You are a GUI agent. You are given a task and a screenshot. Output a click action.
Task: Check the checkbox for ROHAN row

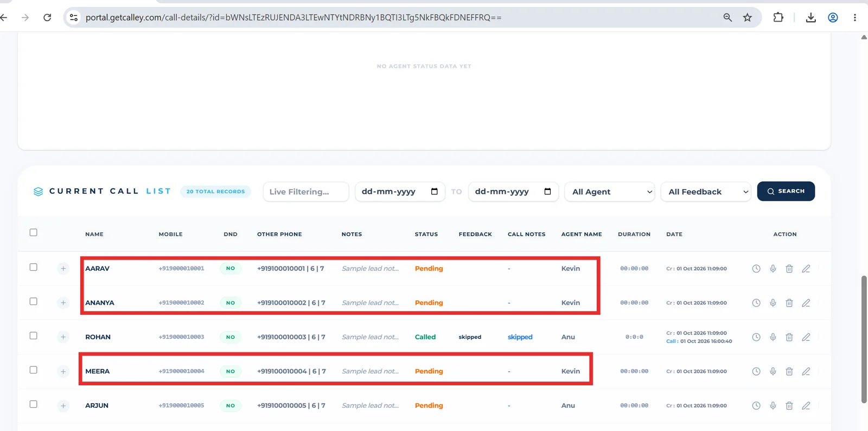tap(34, 335)
